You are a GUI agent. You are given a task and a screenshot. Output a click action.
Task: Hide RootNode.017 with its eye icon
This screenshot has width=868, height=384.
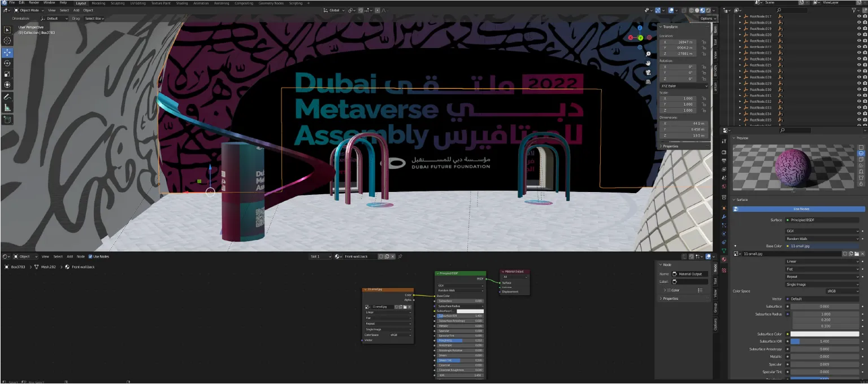point(859,16)
